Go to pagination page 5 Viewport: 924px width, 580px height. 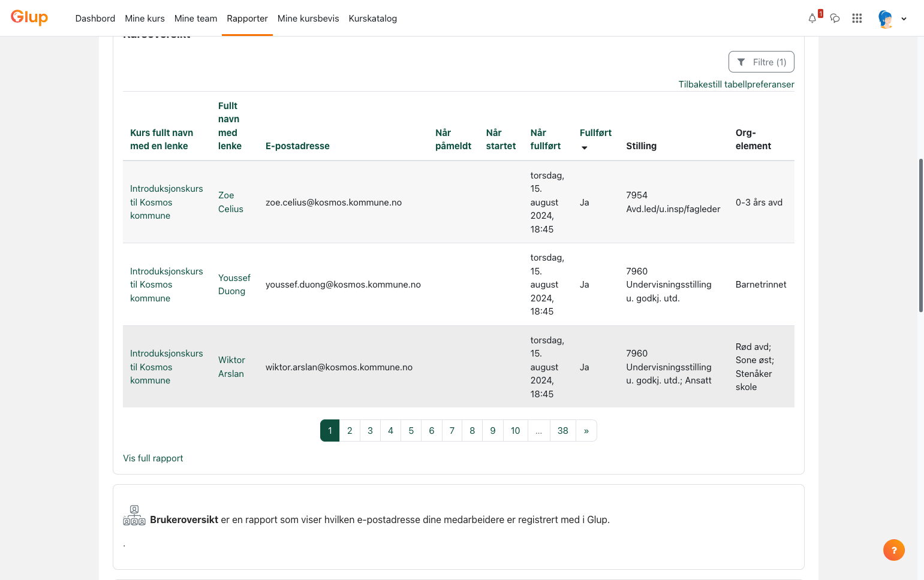tap(411, 431)
